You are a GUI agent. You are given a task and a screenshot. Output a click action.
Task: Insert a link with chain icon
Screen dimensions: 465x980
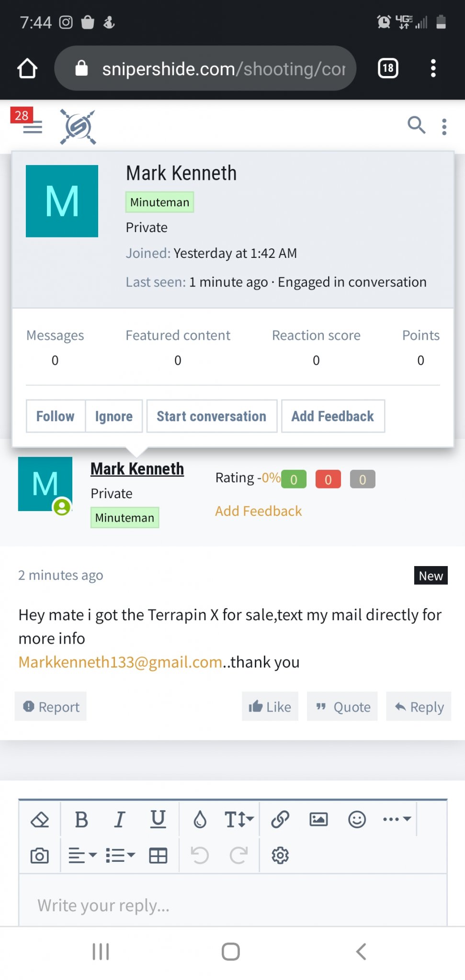click(x=280, y=820)
